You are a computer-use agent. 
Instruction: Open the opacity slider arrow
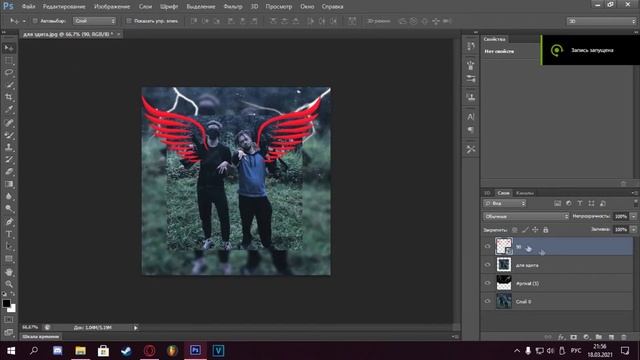click(633, 216)
